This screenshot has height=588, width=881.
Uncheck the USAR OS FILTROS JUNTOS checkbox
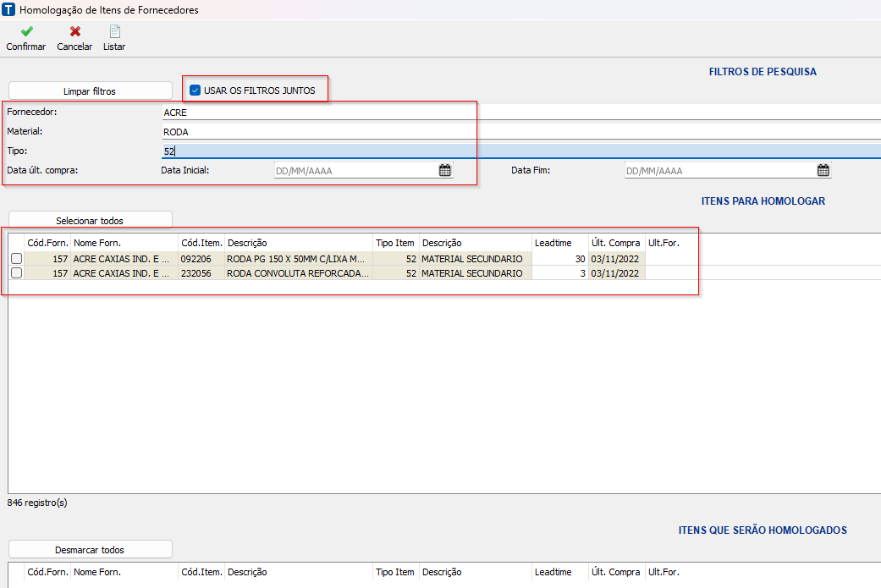click(x=195, y=91)
